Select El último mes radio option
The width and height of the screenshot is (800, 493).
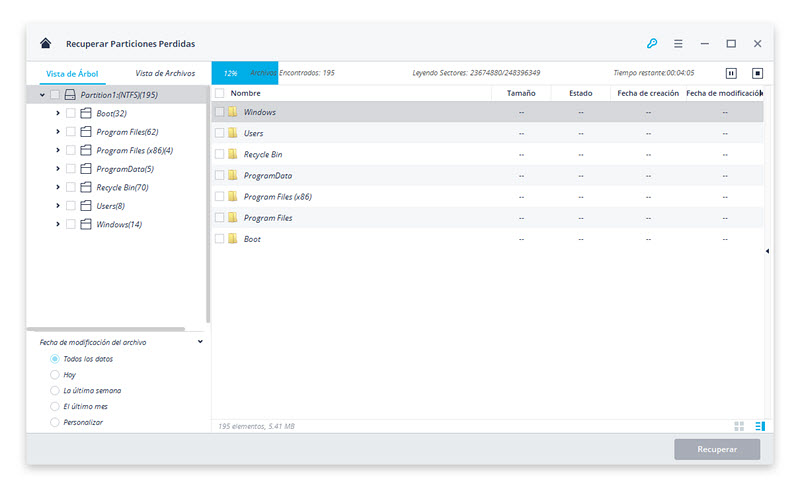55,406
